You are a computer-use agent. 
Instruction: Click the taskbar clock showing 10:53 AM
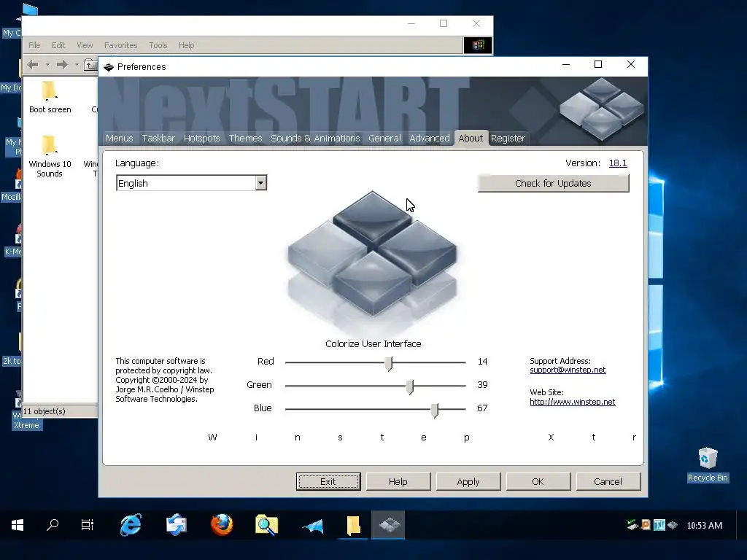point(704,525)
